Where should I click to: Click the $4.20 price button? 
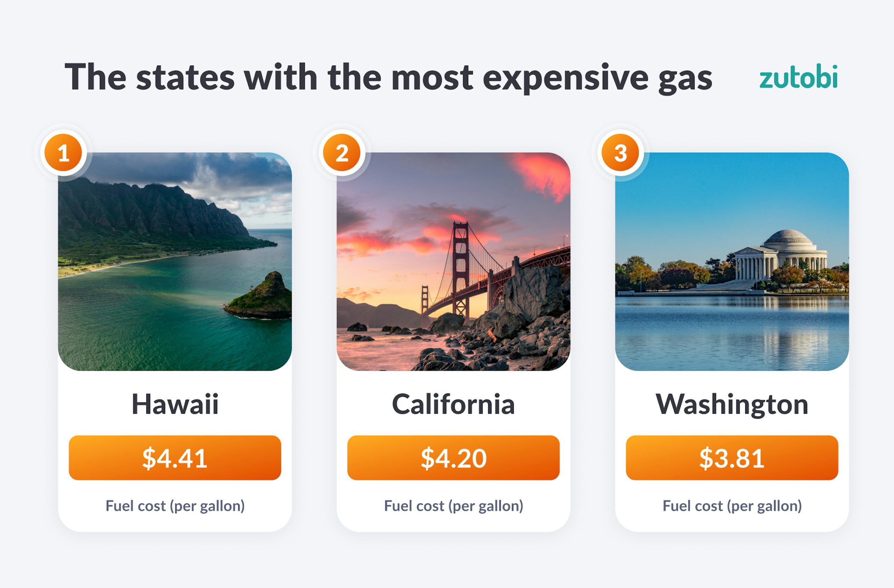[x=453, y=458]
